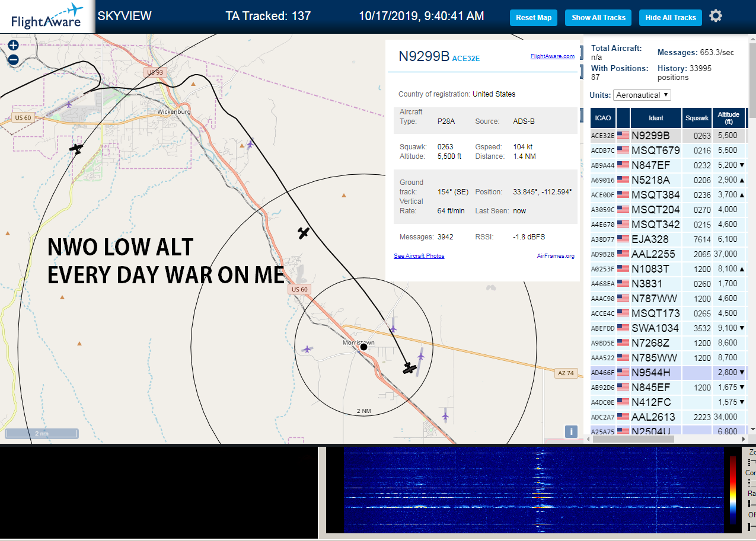Sort table by ICAO column header
The width and height of the screenshot is (756, 541).
[x=603, y=118]
